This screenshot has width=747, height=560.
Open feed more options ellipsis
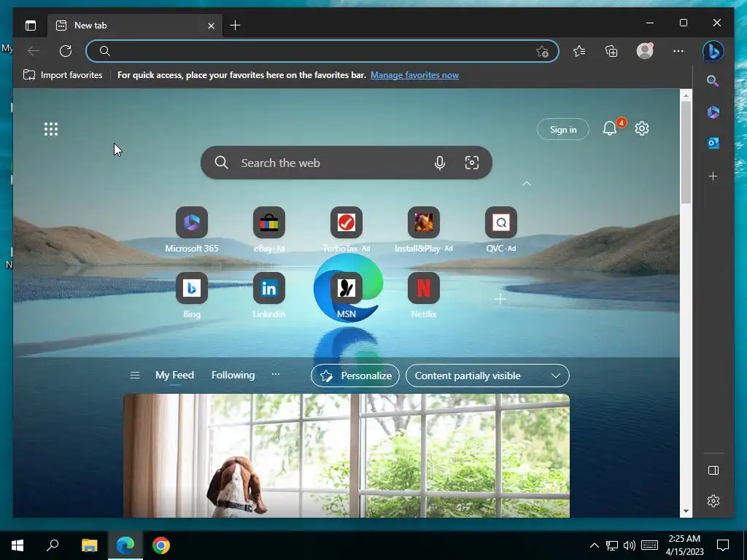click(275, 374)
